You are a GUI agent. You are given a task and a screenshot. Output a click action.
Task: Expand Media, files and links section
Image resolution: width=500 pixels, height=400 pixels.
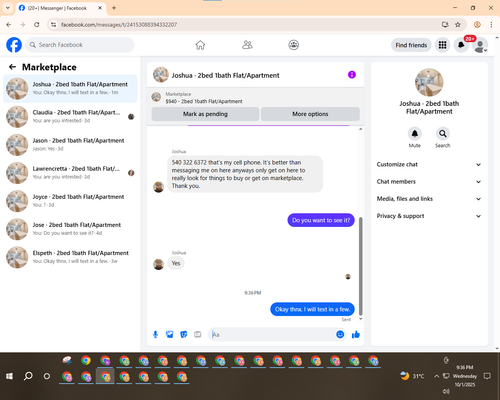429,199
